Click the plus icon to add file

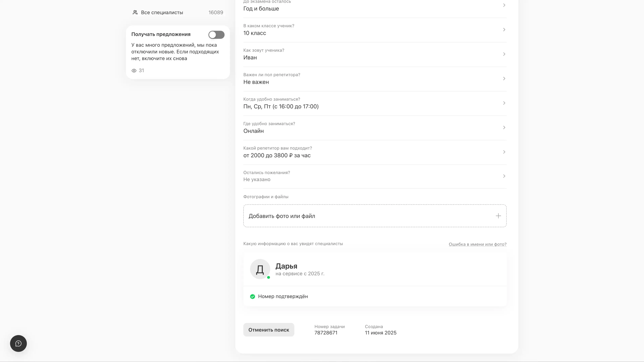[498, 216]
